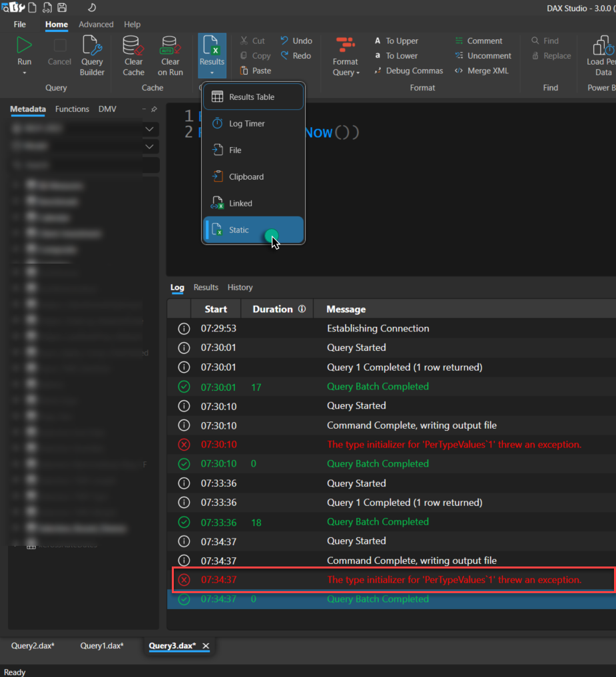Open a file via the quick access toolbar
The image size is (616, 677).
click(47, 7)
